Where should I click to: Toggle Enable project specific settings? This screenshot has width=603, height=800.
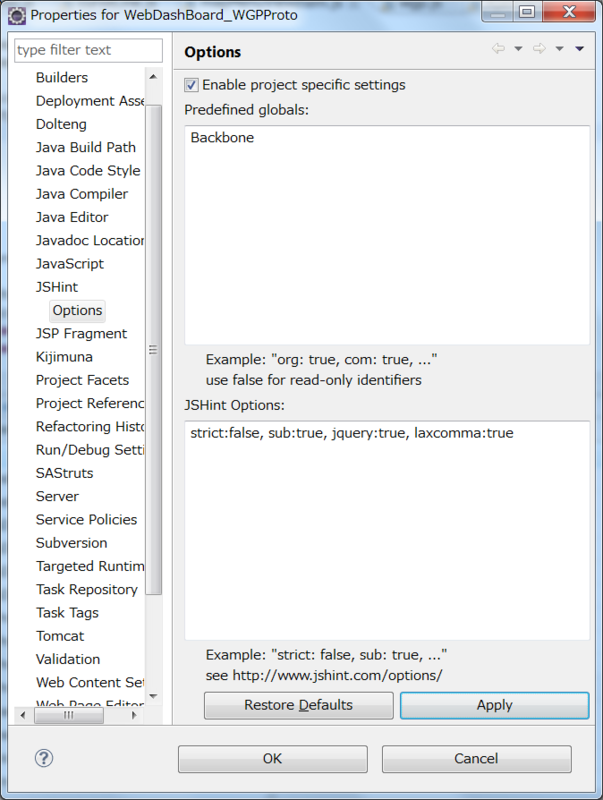tap(191, 85)
